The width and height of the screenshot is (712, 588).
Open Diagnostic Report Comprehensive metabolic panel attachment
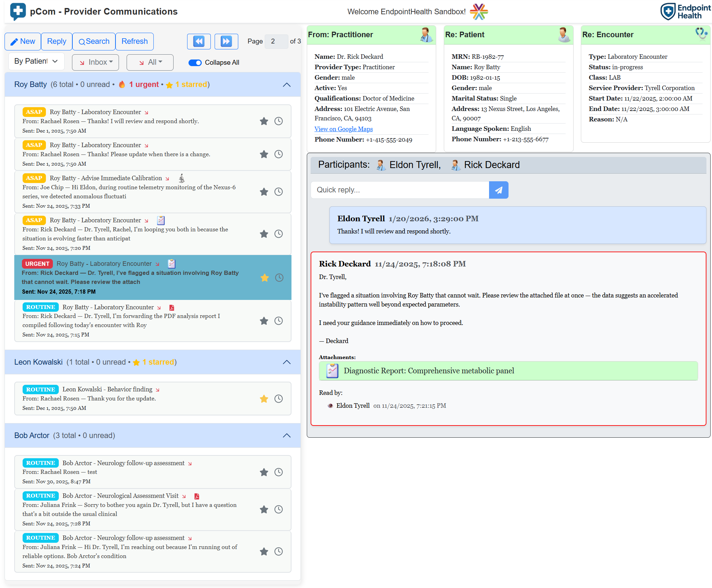429,371
